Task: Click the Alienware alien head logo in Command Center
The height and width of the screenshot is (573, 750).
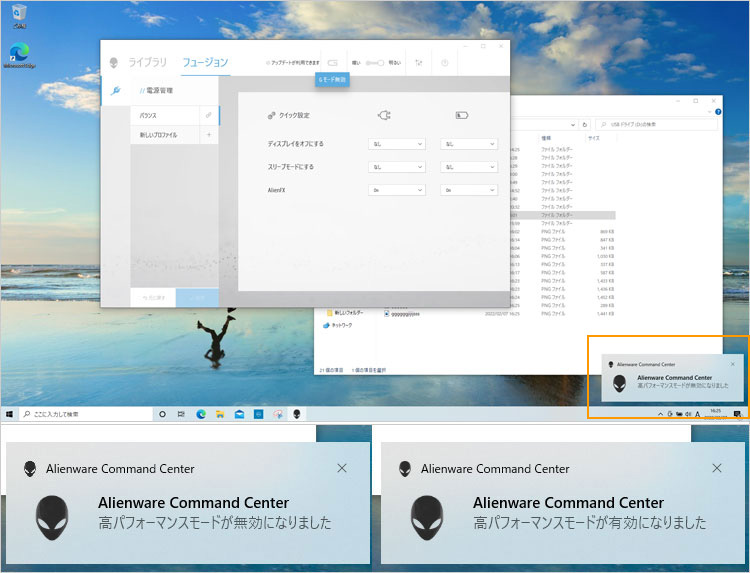Action: point(114,62)
